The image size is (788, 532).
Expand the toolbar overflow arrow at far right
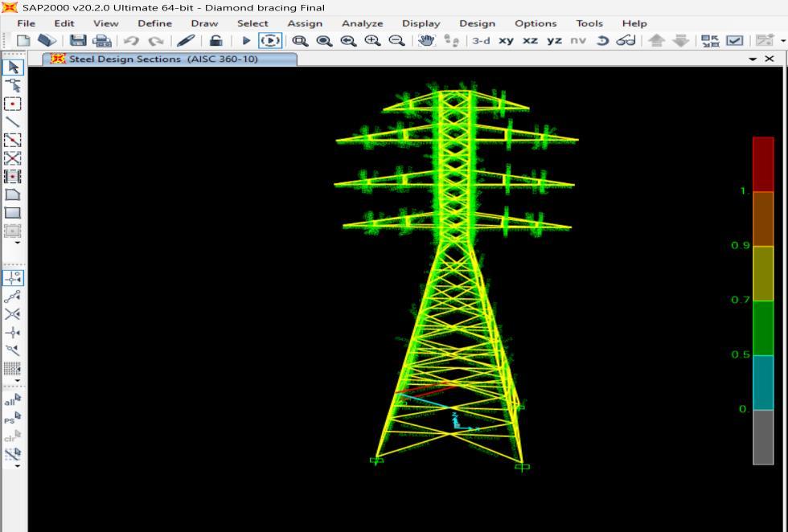(x=782, y=41)
